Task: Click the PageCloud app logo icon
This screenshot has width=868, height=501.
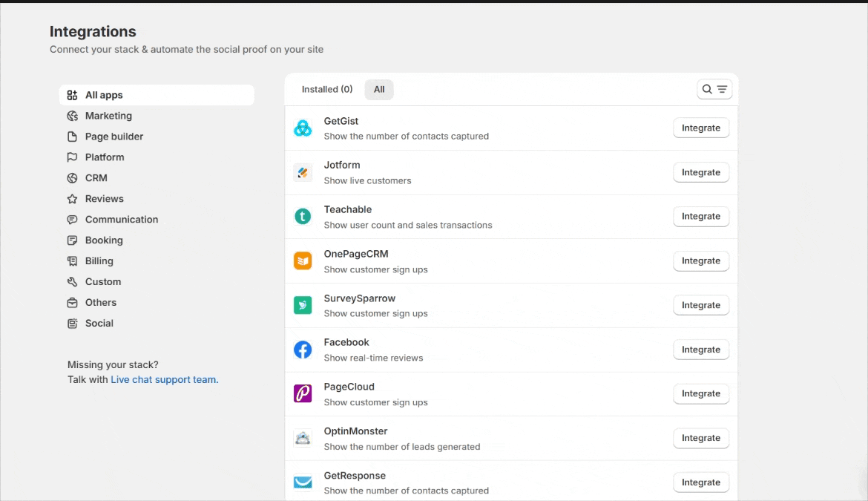Action: pyautogui.click(x=303, y=393)
